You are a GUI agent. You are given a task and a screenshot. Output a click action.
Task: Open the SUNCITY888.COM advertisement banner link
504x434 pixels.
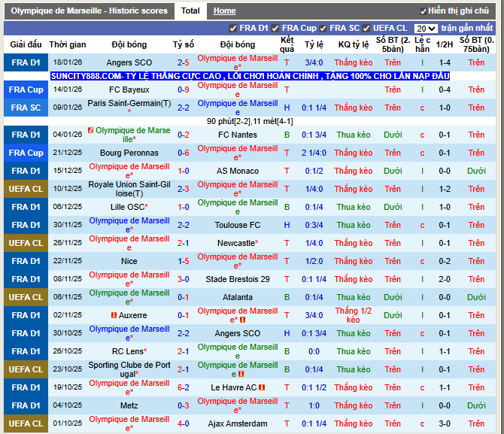coord(250,76)
